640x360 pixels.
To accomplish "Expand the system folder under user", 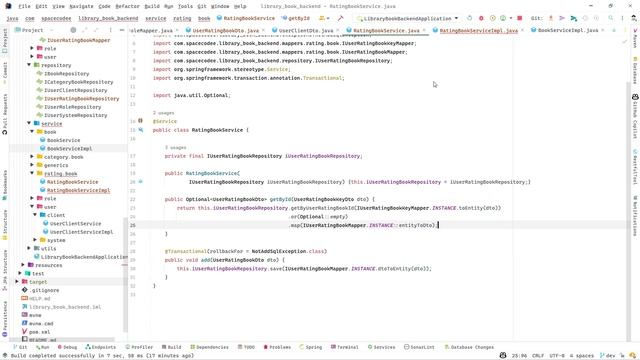I will coord(35,240).
